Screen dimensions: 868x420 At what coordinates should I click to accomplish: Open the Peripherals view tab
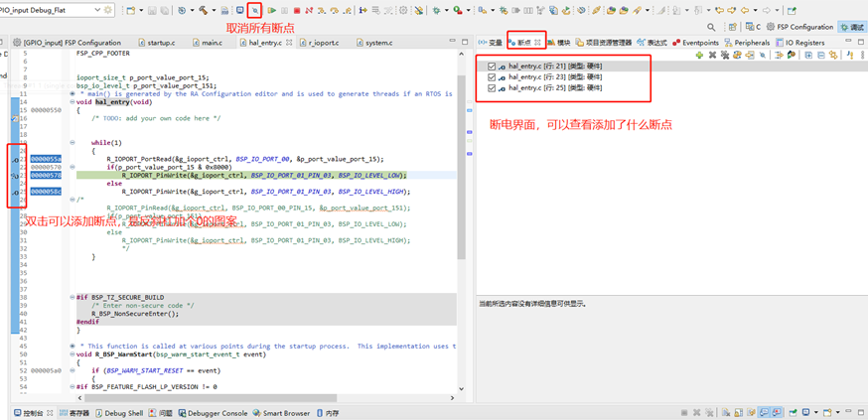pos(748,42)
